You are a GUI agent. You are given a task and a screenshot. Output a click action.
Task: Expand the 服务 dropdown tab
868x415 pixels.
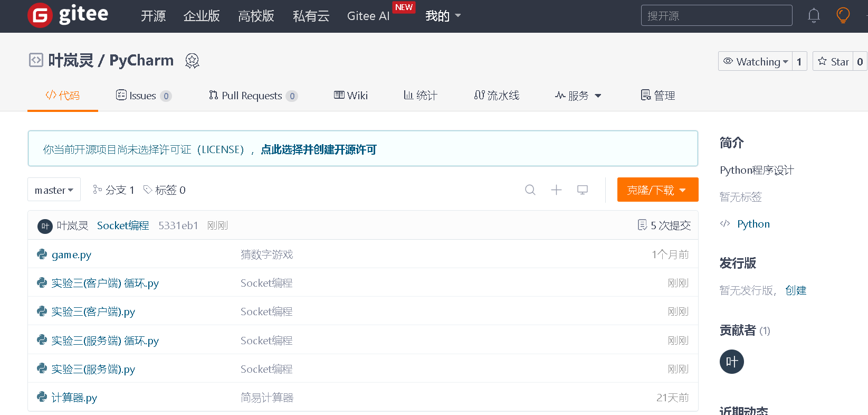[x=578, y=96]
